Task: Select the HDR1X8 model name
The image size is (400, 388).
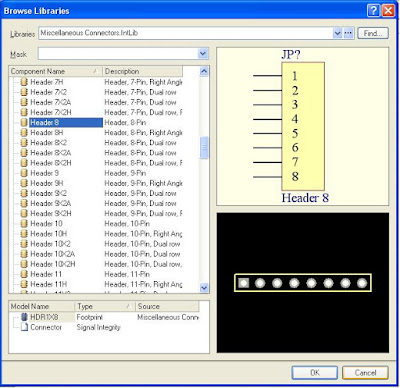Action: click(x=44, y=317)
